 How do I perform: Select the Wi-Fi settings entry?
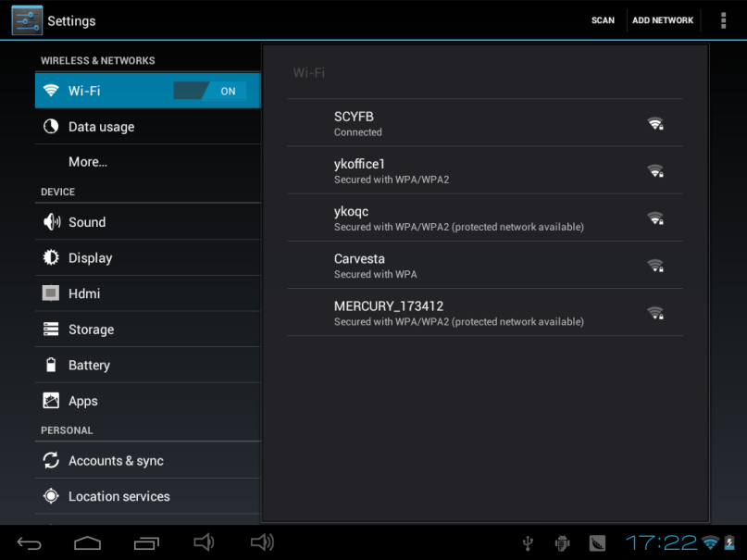(148, 91)
